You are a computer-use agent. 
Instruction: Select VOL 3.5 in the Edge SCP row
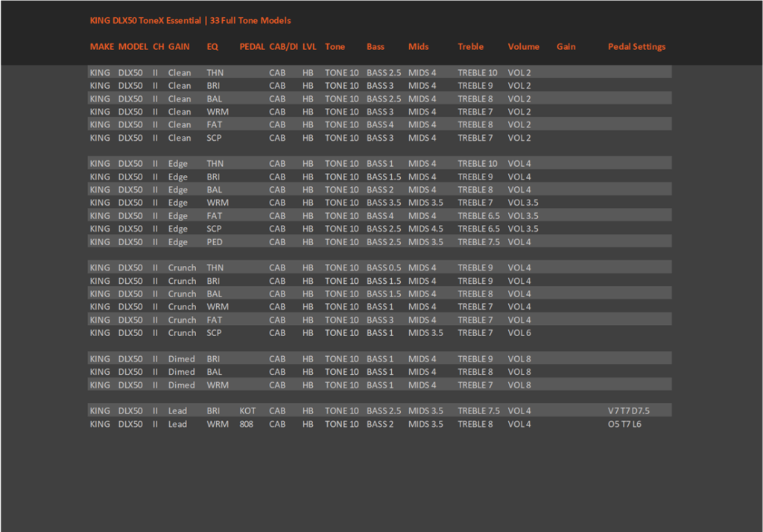tap(522, 229)
